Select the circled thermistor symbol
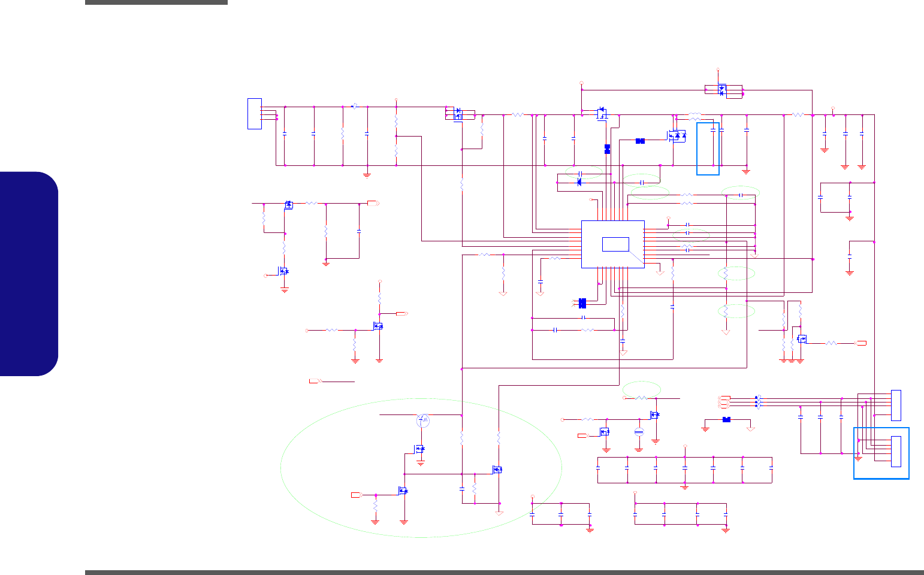 click(x=424, y=420)
